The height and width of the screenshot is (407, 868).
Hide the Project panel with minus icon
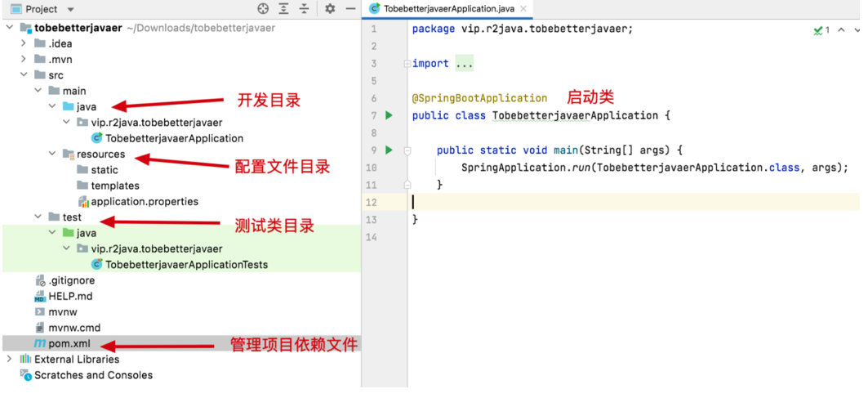pyautogui.click(x=350, y=9)
